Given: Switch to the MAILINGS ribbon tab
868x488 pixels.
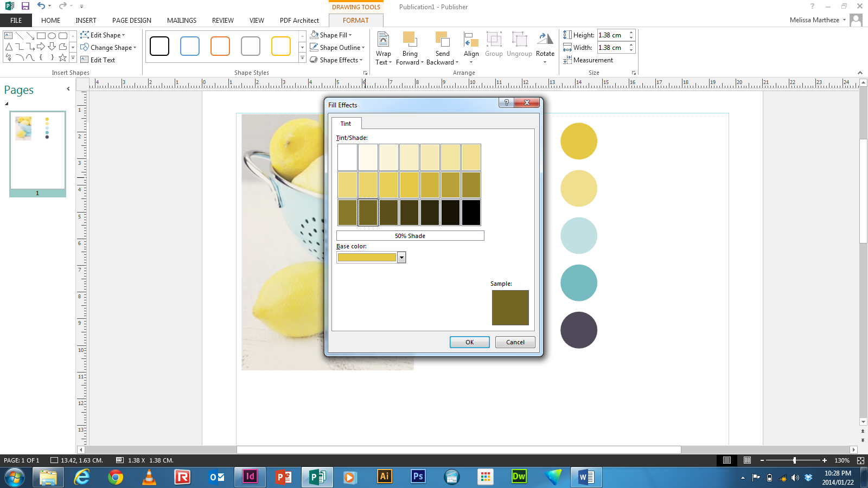Looking at the screenshot, I should [x=181, y=20].
